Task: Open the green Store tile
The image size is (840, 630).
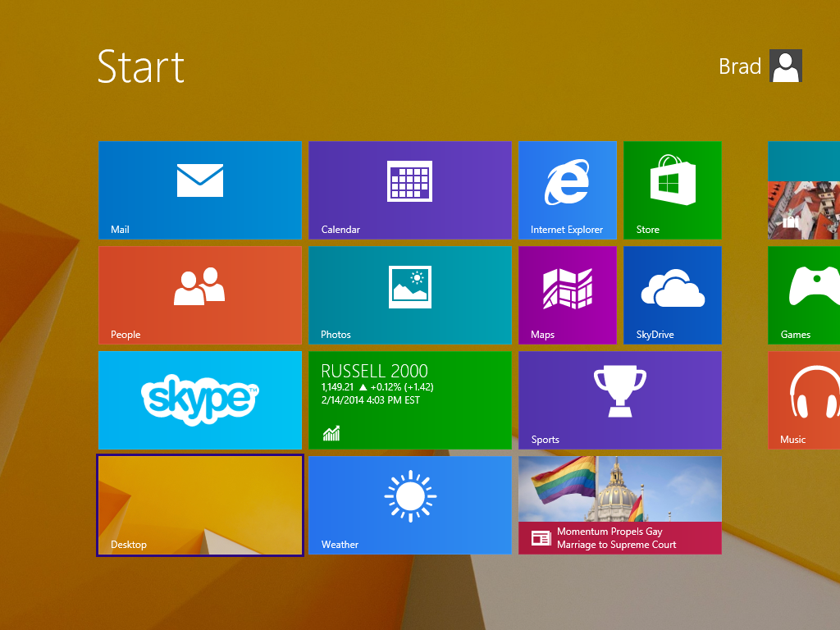Action: (673, 190)
